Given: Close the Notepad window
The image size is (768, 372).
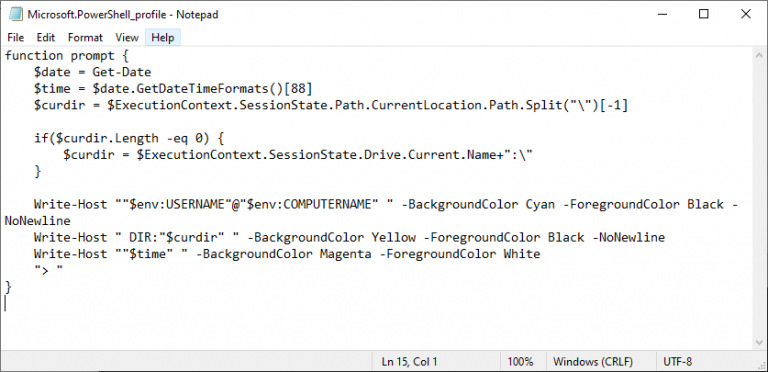Looking at the screenshot, I should (x=745, y=14).
